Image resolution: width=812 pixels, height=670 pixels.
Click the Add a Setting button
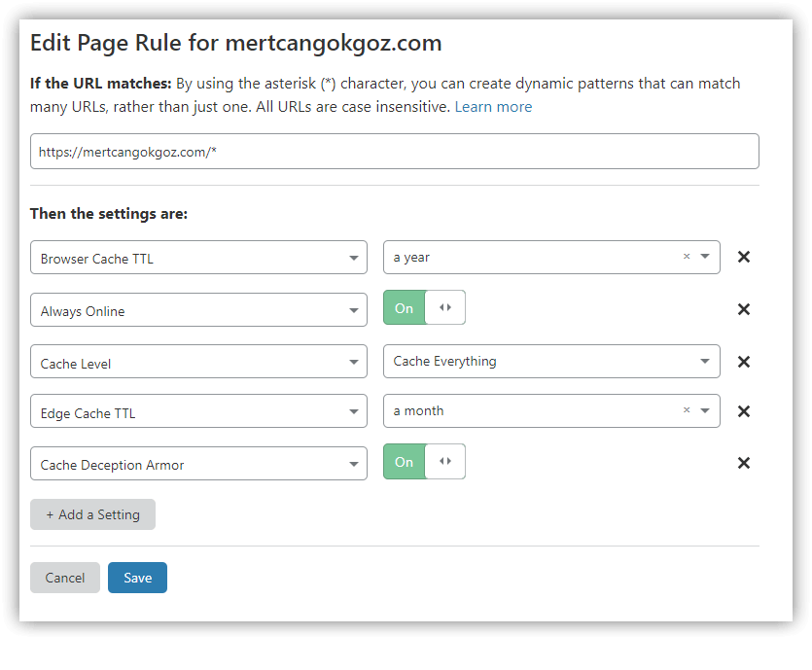coord(92,514)
